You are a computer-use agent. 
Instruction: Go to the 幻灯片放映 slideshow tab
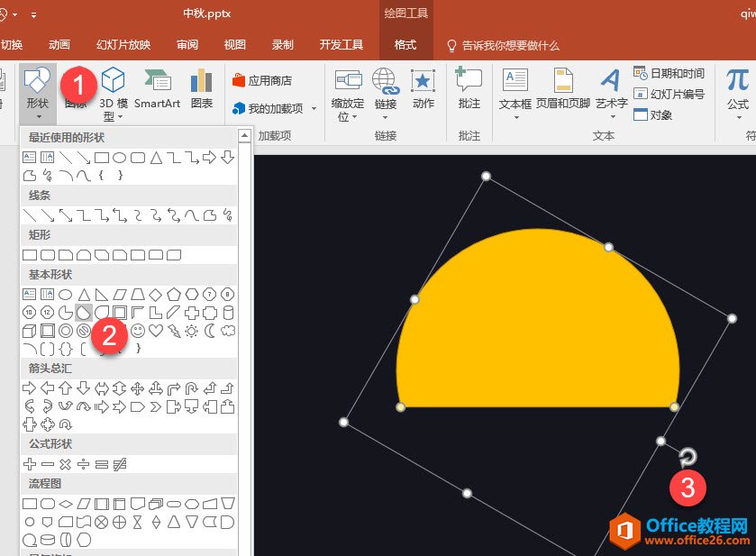coord(123,45)
